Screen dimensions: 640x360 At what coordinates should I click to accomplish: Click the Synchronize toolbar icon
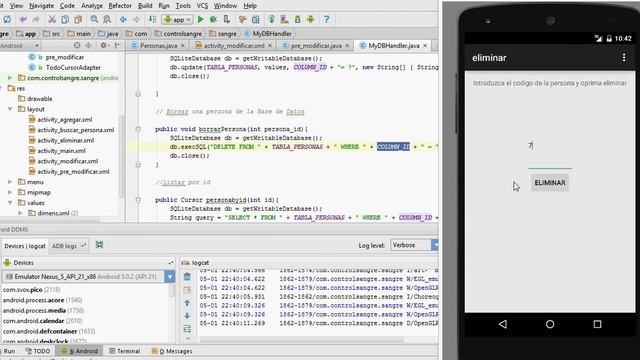pyautogui.click(x=7, y=19)
